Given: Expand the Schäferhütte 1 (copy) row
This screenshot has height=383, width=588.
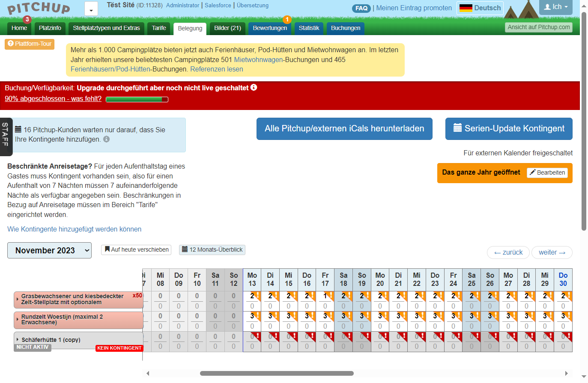Looking at the screenshot, I should (18, 339).
